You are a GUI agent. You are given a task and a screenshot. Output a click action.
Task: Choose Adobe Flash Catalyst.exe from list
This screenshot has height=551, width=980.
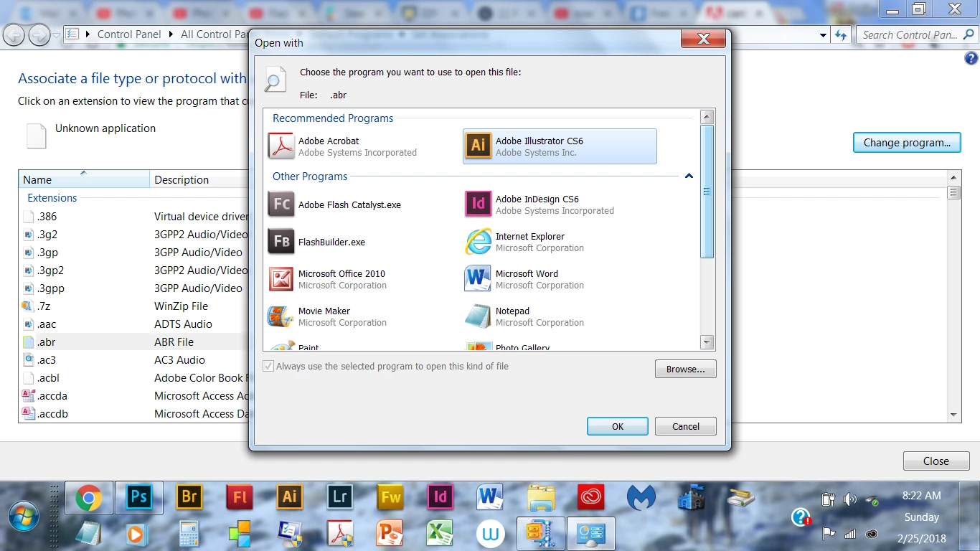pyautogui.click(x=364, y=204)
